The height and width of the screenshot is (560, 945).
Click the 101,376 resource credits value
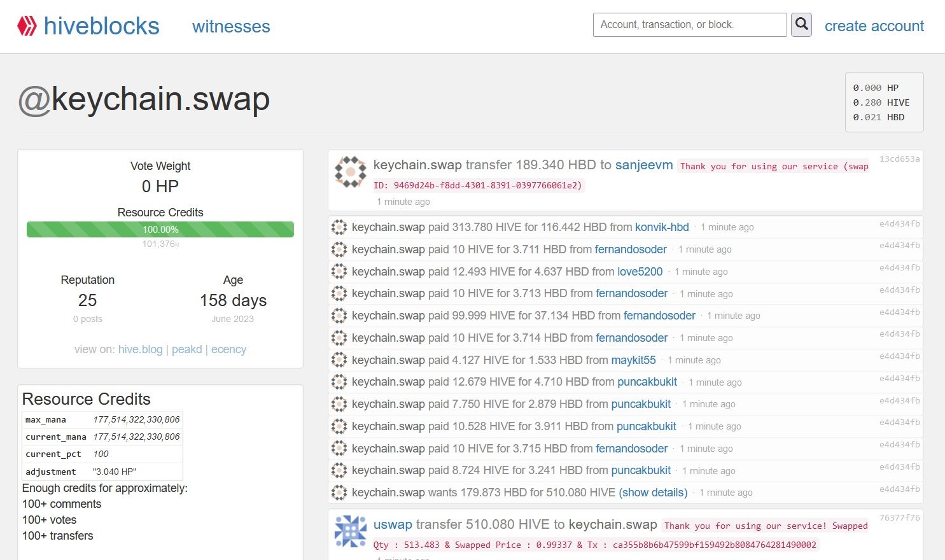coord(160,244)
